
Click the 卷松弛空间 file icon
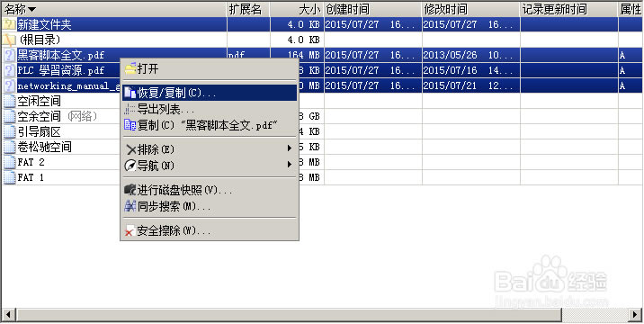(9, 147)
